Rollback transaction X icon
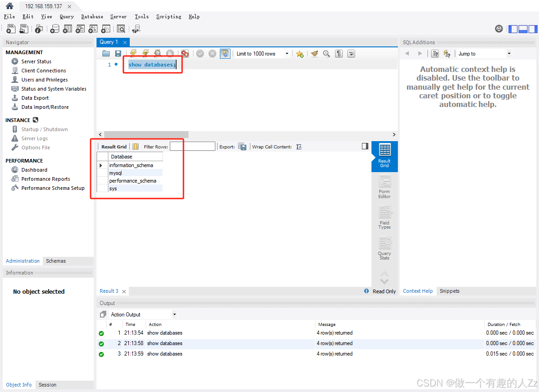This screenshot has height=392, width=539. (x=213, y=54)
